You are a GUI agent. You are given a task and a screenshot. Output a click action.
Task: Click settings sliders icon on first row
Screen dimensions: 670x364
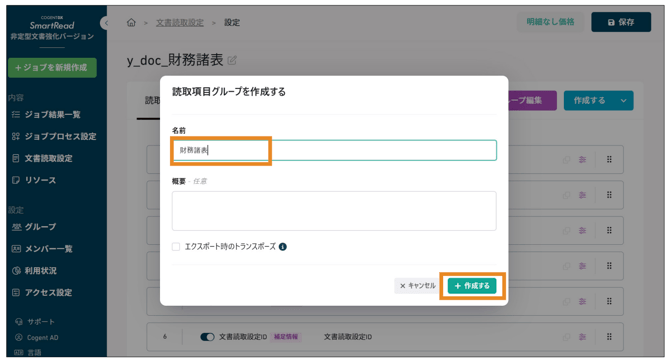point(582,159)
